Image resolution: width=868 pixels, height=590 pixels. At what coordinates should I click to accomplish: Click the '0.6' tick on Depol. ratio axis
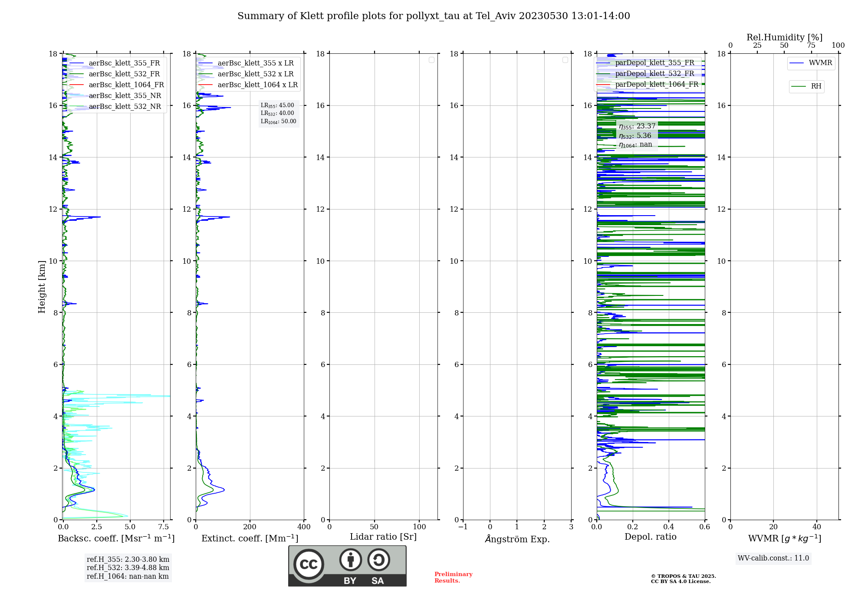click(704, 527)
